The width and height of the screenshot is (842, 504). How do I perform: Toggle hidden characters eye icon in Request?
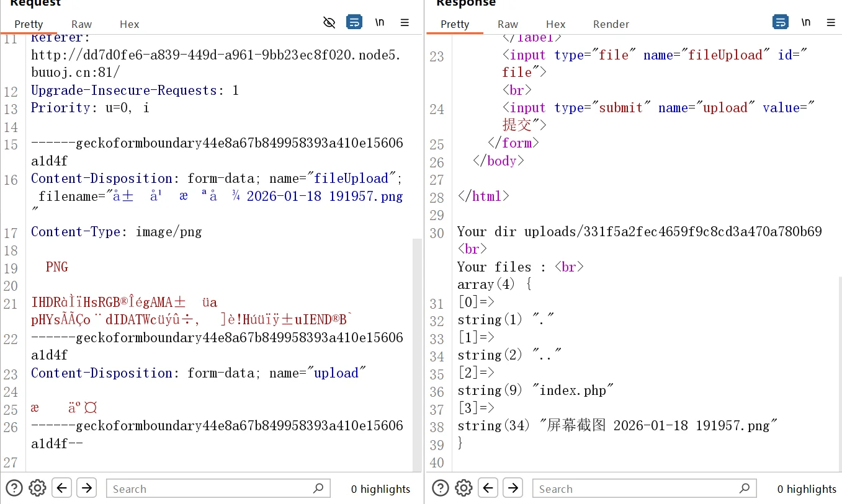coord(329,23)
